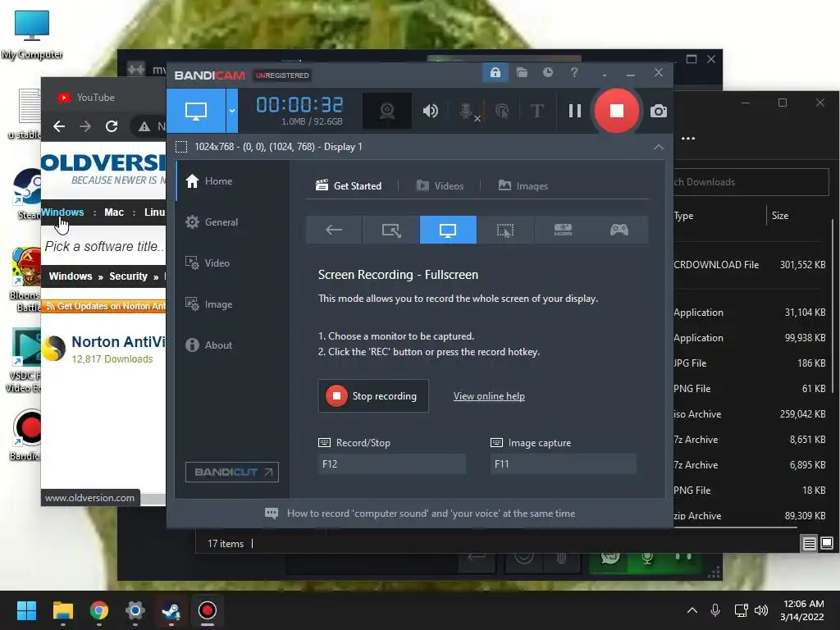This screenshot has width=840, height=630.
Task: Switch to the Images tab
Action: (523, 186)
